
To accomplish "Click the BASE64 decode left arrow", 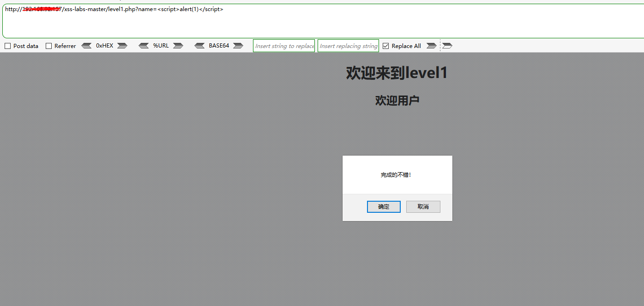I will click(x=199, y=46).
